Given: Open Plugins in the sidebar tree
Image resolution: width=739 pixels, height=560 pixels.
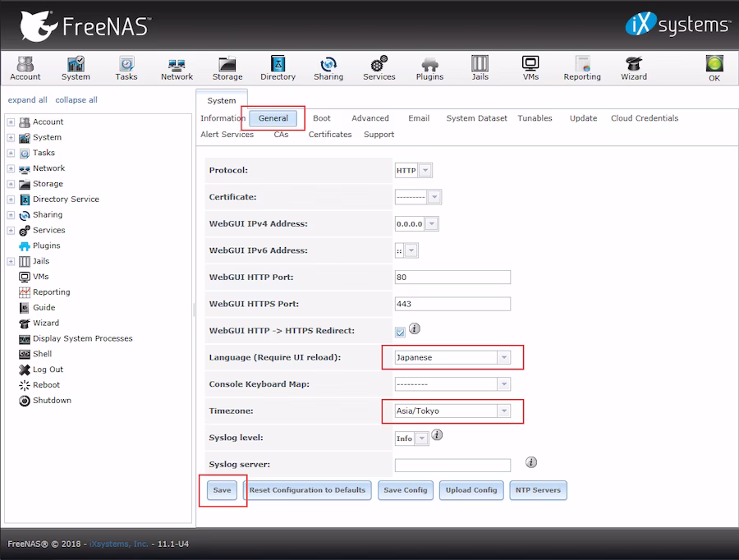Looking at the screenshot, I should coord(39,246).
